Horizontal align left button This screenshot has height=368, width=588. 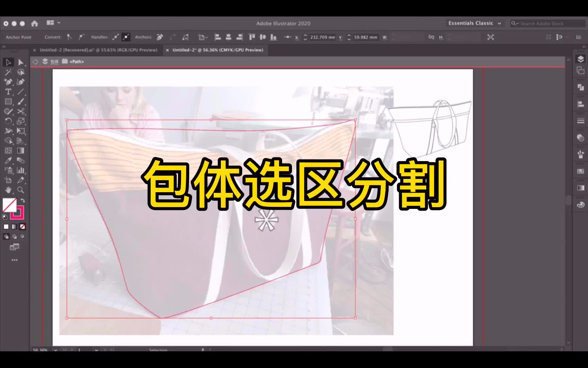coord(218,37)
